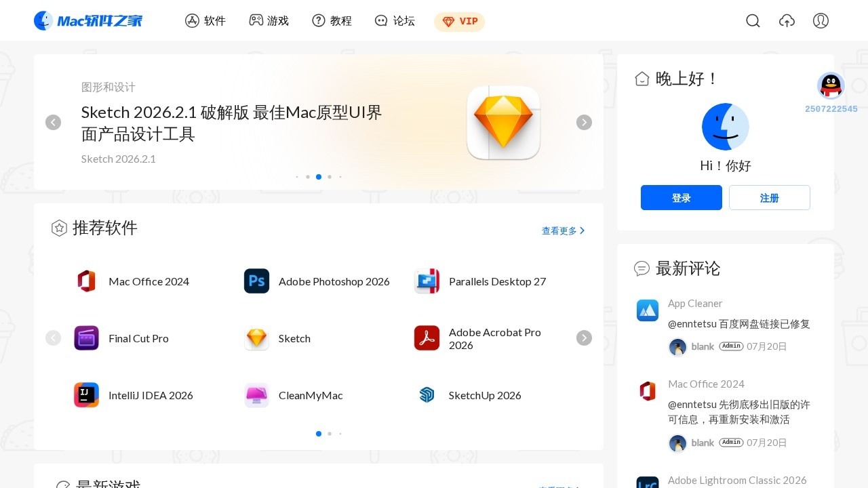Open the 游戏 menu item

point(269,21)
